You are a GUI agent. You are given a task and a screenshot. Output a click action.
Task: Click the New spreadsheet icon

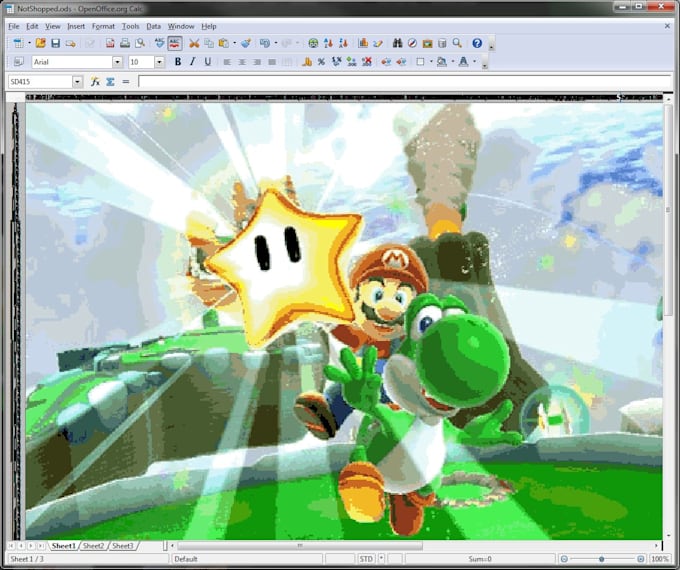tap(19, 43)
